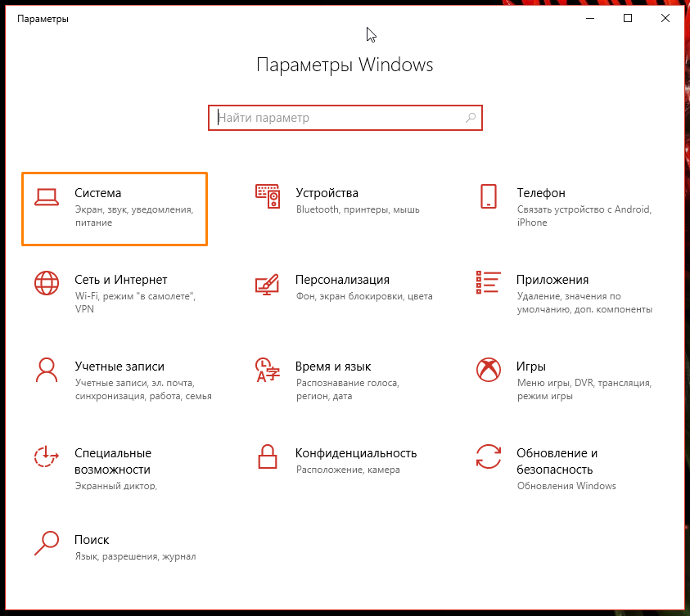Go to Устройства settings heading
The width and height of the screenshot is (690, 616).
(x=327, y=193)
